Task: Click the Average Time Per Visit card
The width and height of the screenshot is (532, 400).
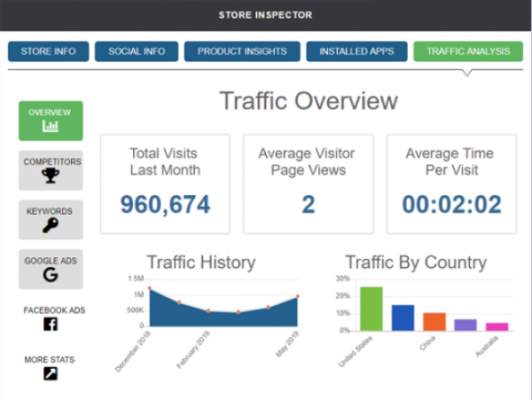Action: tap(452, 184)
